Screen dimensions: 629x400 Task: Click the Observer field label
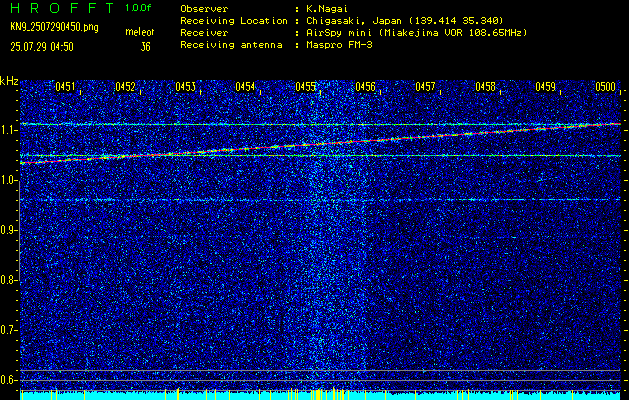pos(204,9)
